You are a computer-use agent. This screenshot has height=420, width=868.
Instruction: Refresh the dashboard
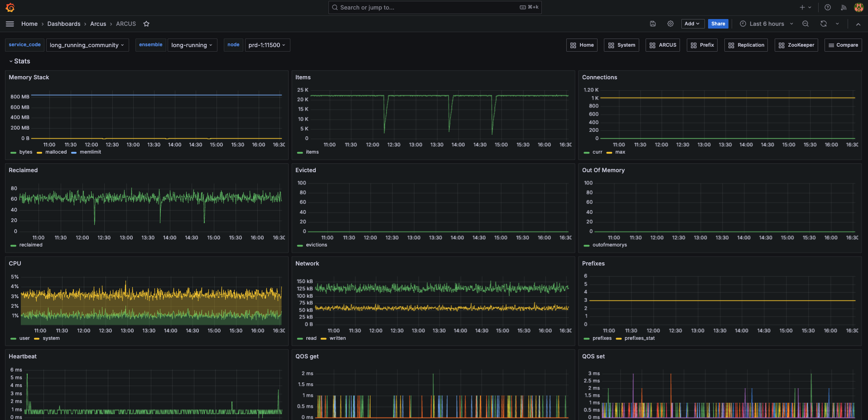pyautogui.click(x=824, y=24)
